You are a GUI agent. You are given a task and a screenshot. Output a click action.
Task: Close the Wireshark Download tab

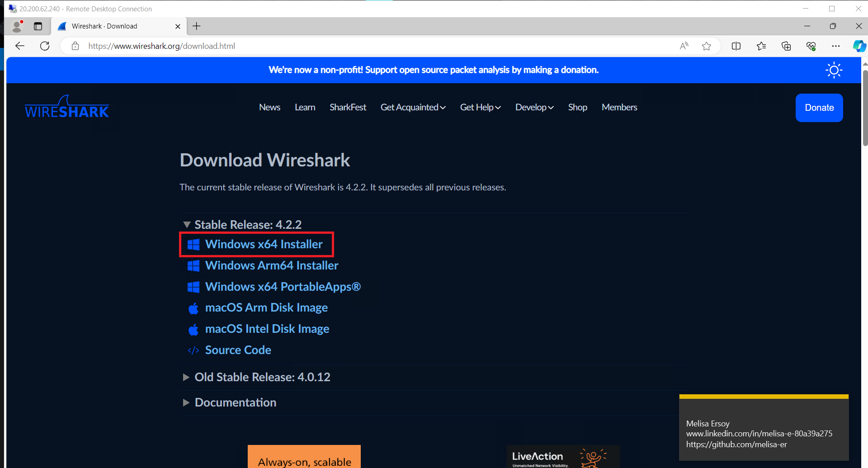coord(178,26)
